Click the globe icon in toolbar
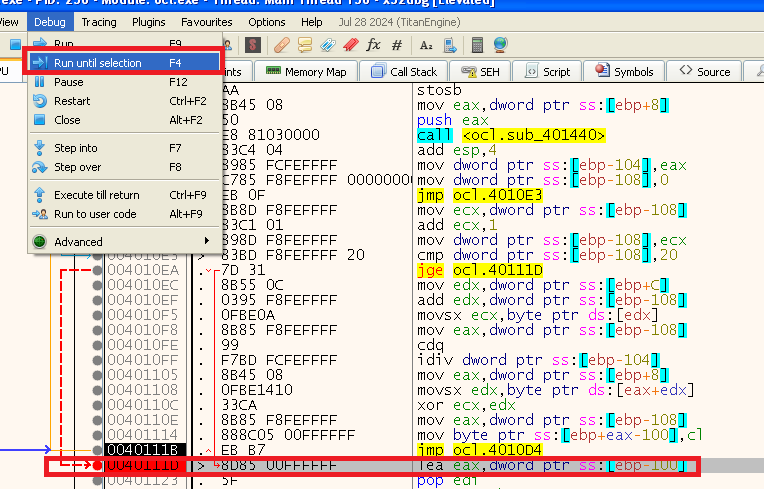Screen dimensions: 764x489 point(500,45)
